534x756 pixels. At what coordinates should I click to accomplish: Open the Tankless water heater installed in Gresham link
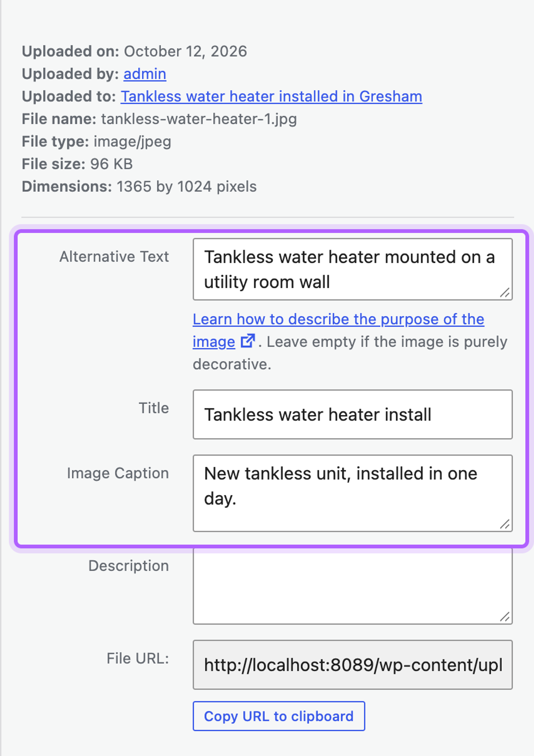272,96
